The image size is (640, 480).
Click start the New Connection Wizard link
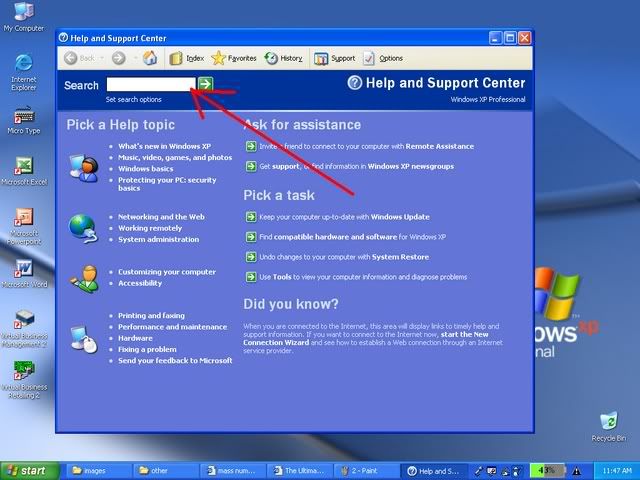point(366,338)
